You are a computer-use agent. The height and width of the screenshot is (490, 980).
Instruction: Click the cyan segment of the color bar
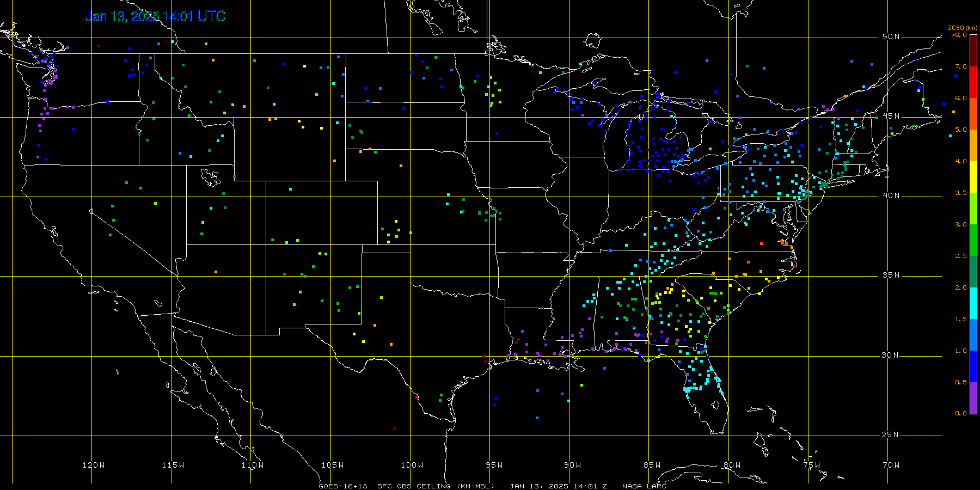pyautogui.click(x=973, y=303)
